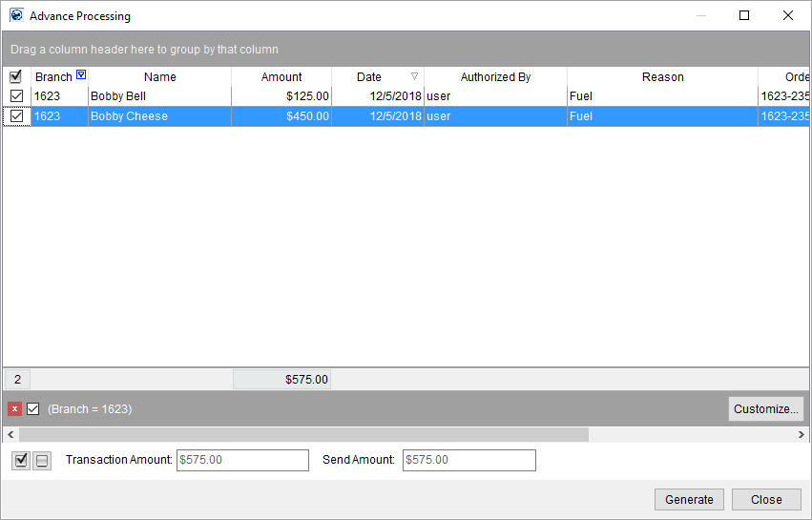Click the Reason column header
The width and height of the screenshot is (812, 520).
(662, 77)
